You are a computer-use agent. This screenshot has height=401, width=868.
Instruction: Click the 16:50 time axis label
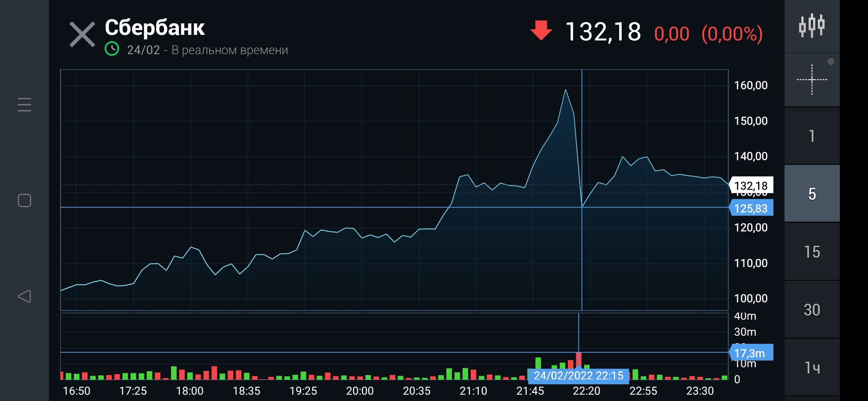76,391
